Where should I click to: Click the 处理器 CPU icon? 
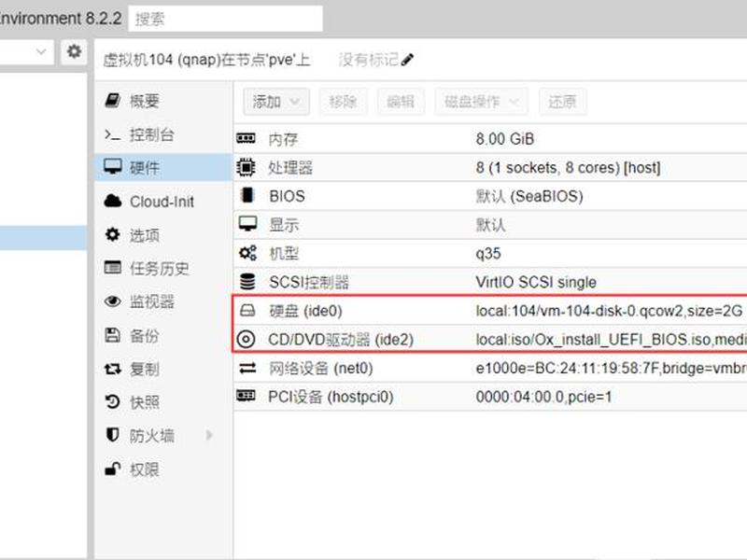pos(246,167)
